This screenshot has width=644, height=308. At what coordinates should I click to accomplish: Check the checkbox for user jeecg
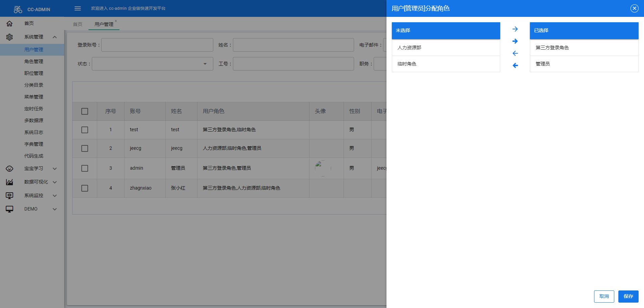tap(85, 148)
